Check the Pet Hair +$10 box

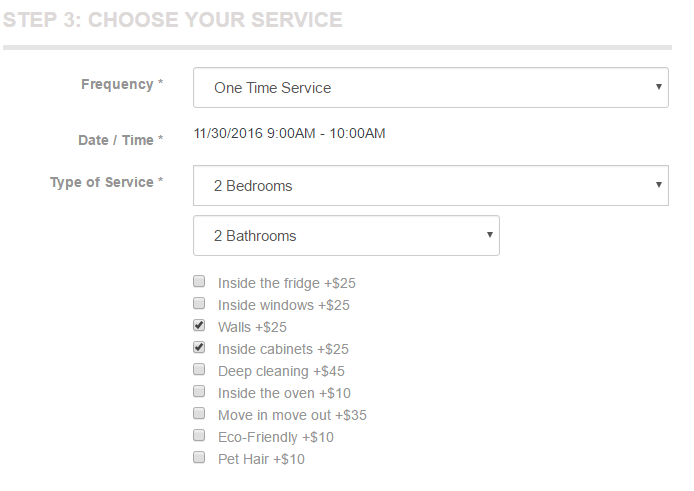[x=199, y=457]
